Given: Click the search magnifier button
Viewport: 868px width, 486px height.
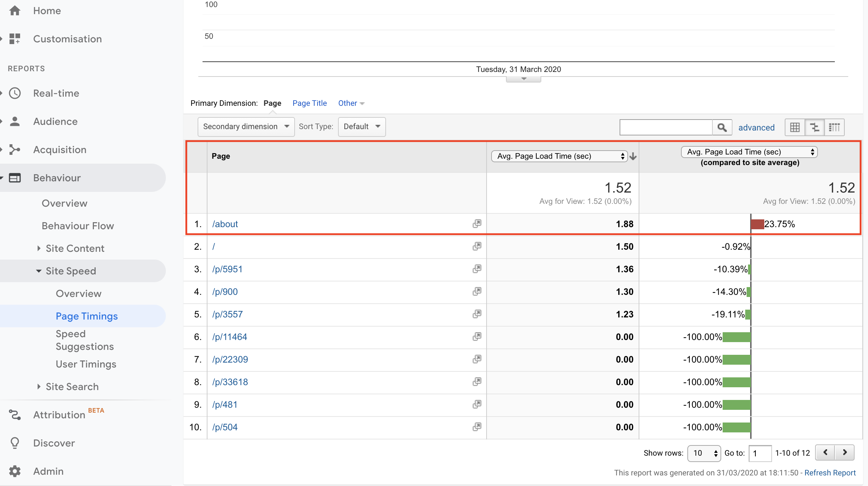Looking at the screenshot, I should (722, 127).
